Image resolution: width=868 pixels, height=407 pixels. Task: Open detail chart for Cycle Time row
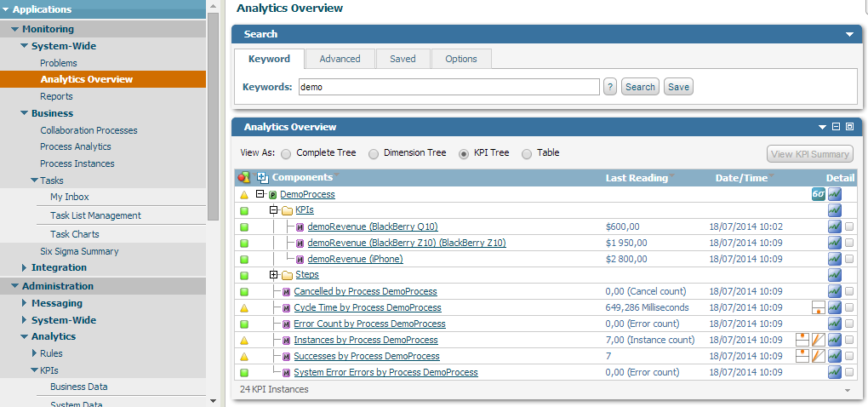pos(835,307)
